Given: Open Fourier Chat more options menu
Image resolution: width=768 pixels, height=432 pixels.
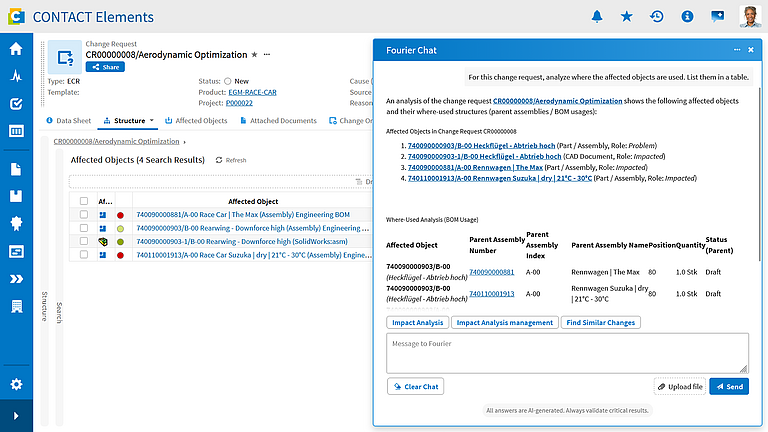Looking at the screenshot, I should [737, 50].
